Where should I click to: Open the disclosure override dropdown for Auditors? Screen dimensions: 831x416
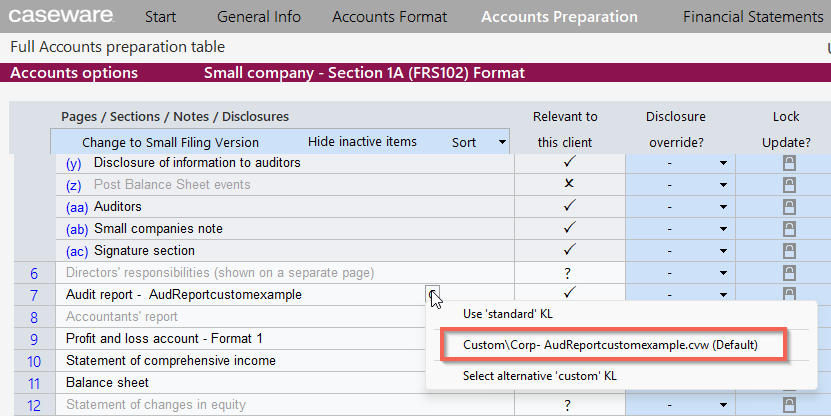723,207
